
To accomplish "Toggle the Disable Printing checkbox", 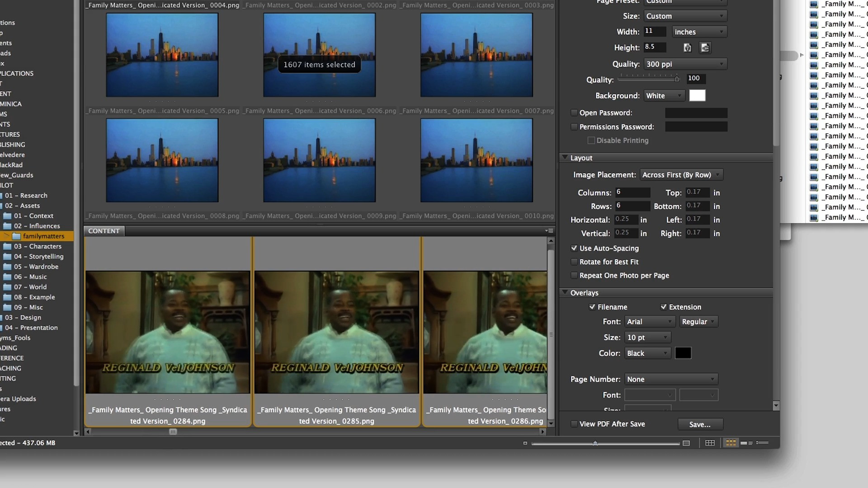I will pyautogui.click(x=591, y=141).
